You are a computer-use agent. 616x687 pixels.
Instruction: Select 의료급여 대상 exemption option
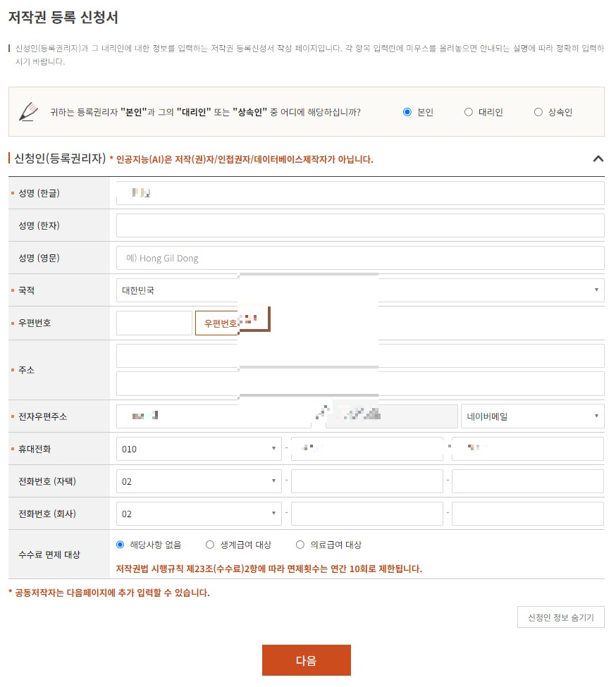(x=300, y=544)
